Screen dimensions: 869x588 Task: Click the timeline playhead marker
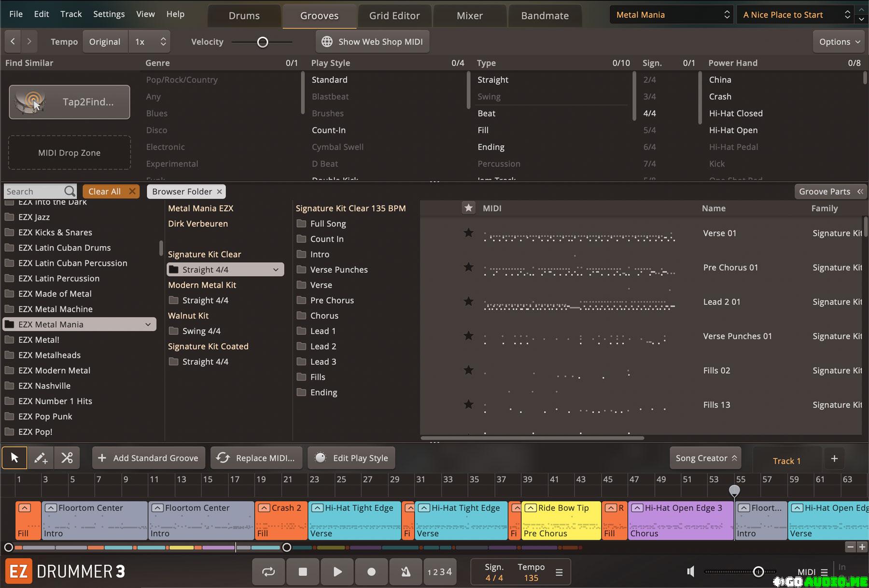click(734, 491)
